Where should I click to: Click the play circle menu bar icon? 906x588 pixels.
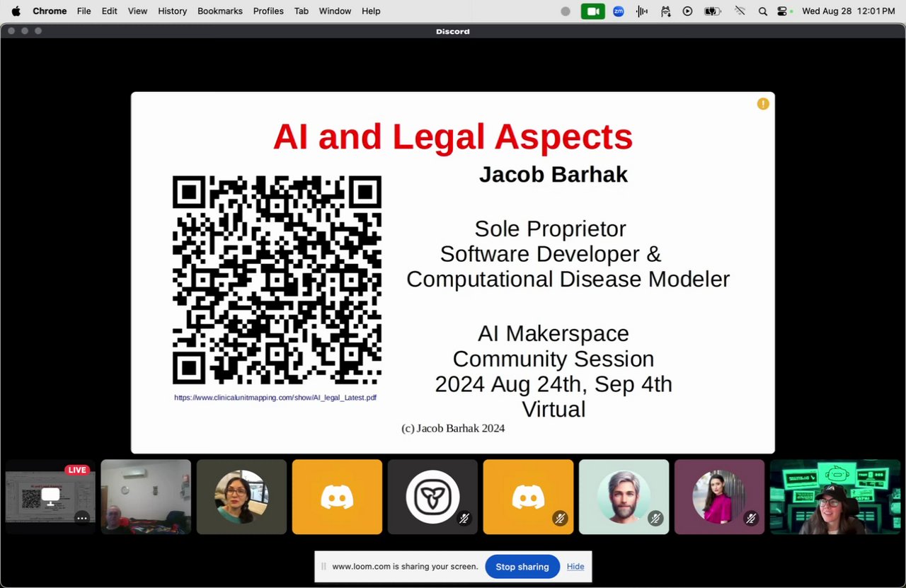tap(687, 11)
